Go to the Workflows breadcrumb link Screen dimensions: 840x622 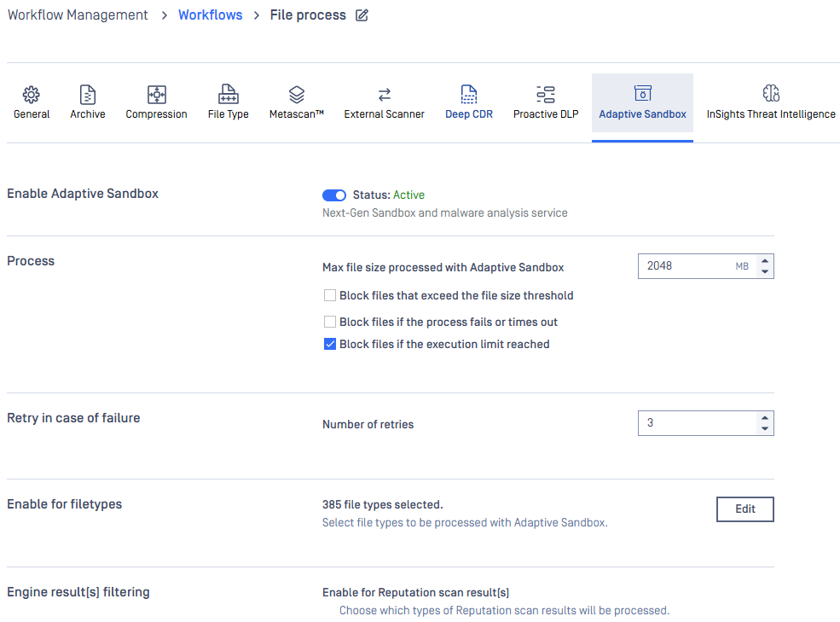[210, 15]
